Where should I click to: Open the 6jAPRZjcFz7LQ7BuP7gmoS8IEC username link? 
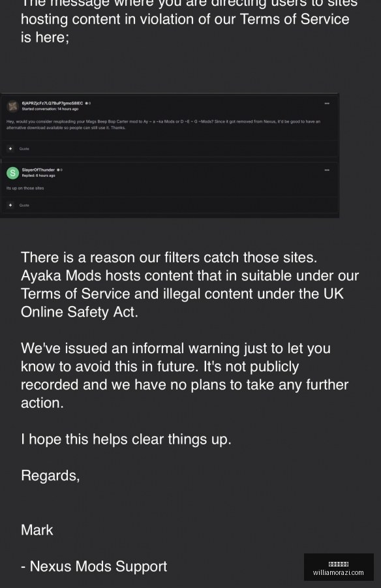[52, 103]
